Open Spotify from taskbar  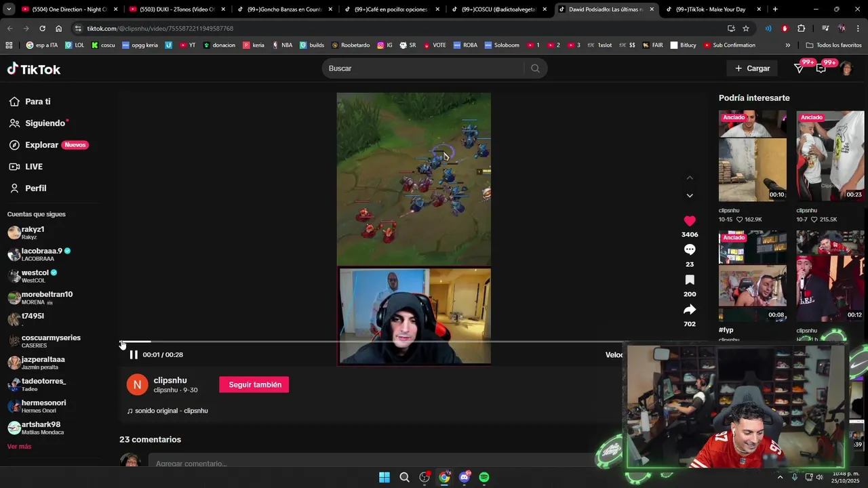tap(484, 477)
